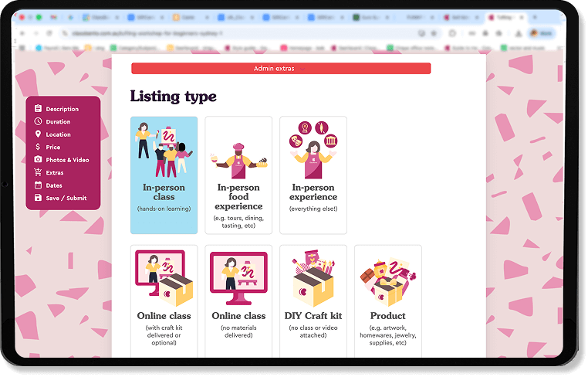This screenshot has height=377, width=588.
Task: Click the Price dollar sign icon
Action: (38, 147)
